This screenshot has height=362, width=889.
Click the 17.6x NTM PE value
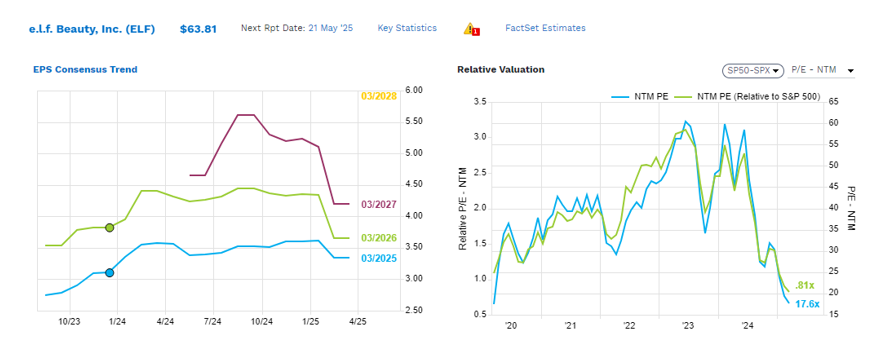click(807, 304)
